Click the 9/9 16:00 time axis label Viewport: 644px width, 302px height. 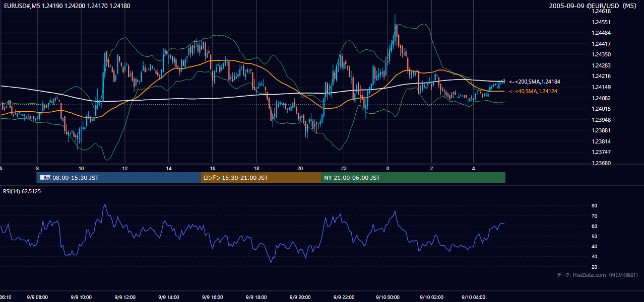pos(213,297)
